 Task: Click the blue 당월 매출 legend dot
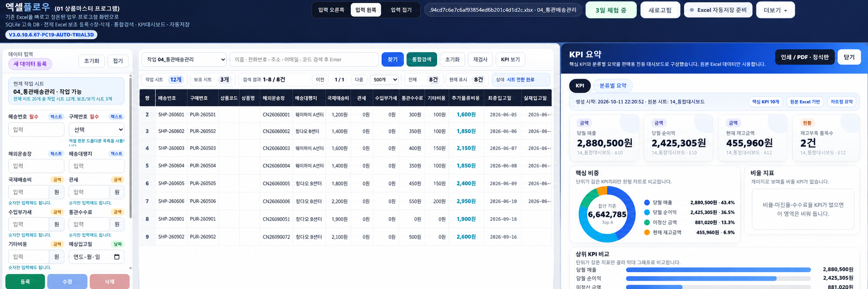click(x=647, y=202)
